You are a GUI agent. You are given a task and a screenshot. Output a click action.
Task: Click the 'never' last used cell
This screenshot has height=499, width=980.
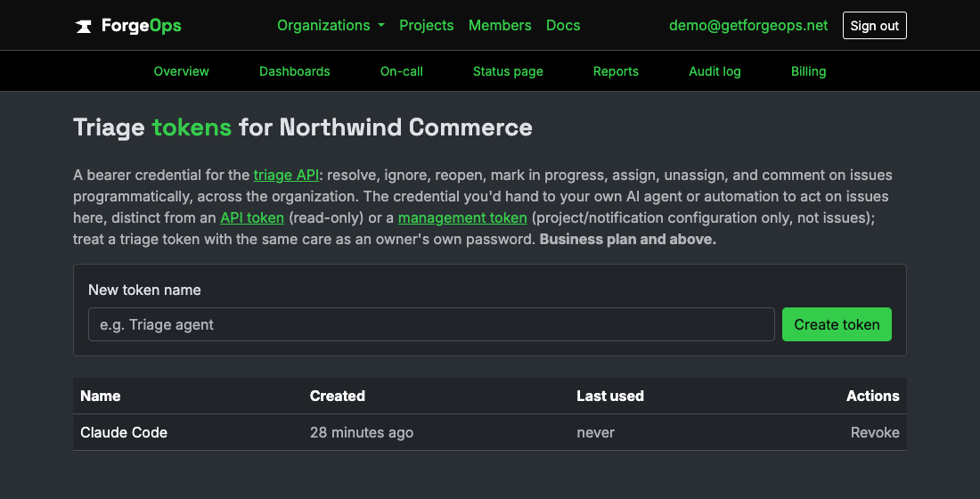pyautogui.click(x=596, y=432)
